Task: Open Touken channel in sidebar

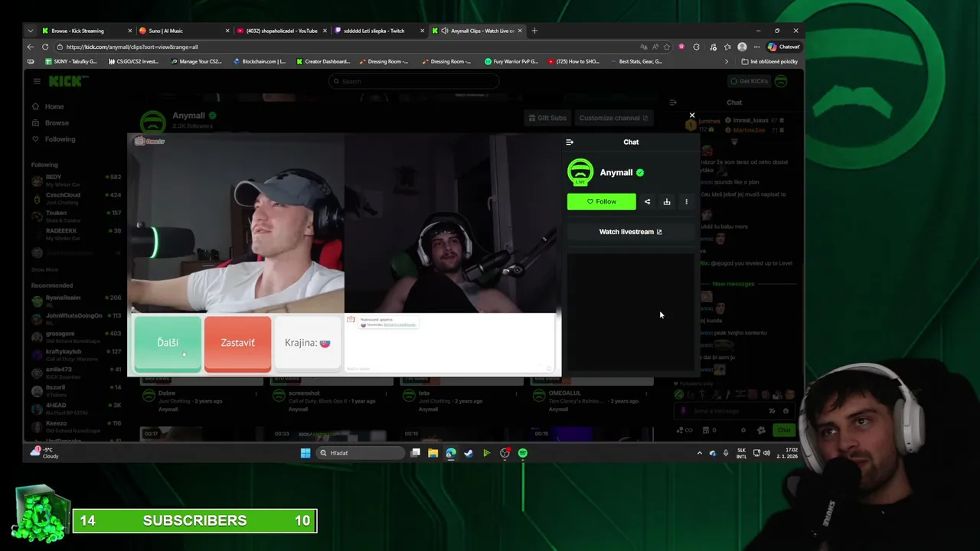Action: tap(76, 216)
